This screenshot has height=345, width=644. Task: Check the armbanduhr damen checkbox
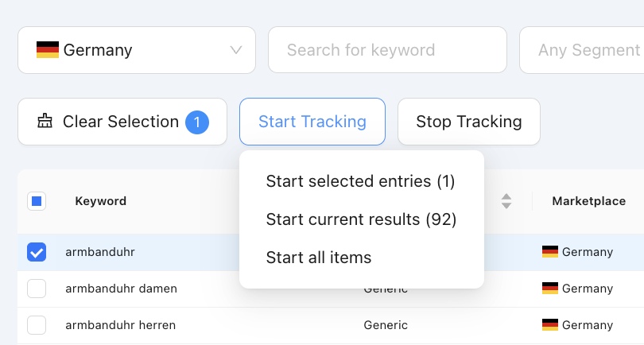click(x=37, y=289)
